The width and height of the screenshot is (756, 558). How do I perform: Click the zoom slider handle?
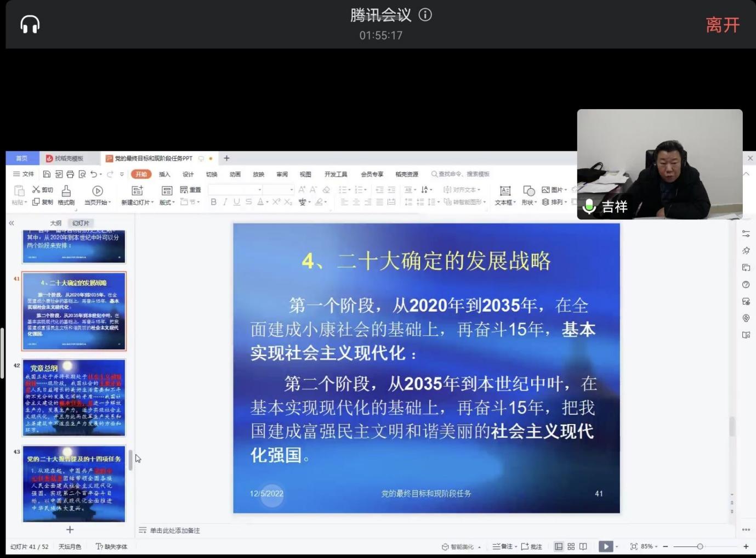point(700,546)
